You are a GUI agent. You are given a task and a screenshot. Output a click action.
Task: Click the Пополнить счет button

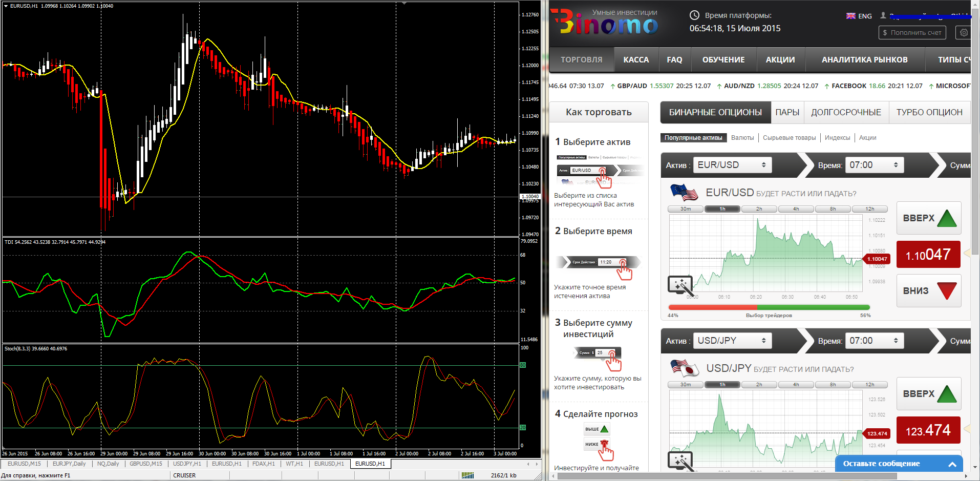coord(912,33)
